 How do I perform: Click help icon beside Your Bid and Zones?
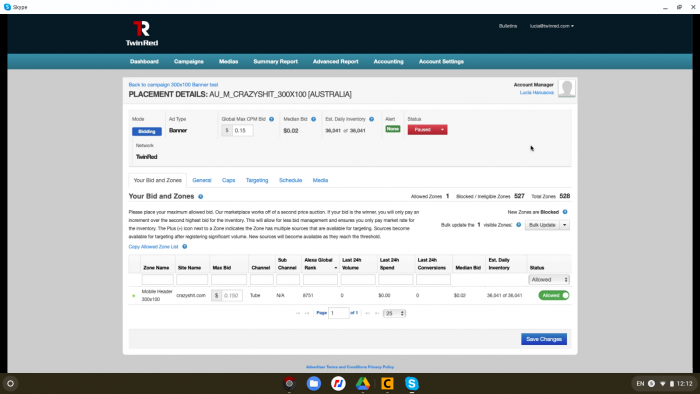point(200,196)
